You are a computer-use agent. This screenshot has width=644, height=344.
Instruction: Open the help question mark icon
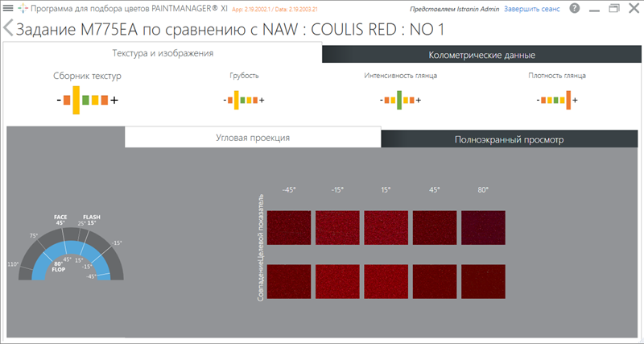coord(575,8)
